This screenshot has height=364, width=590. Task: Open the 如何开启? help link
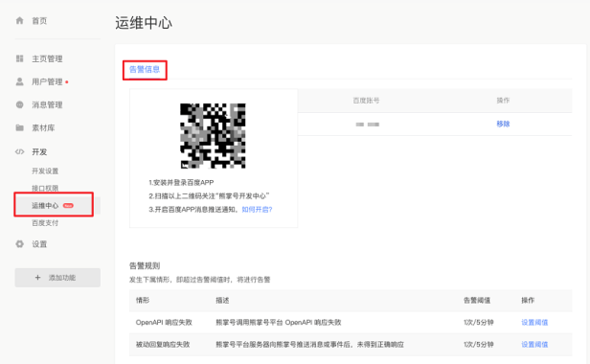257,209
